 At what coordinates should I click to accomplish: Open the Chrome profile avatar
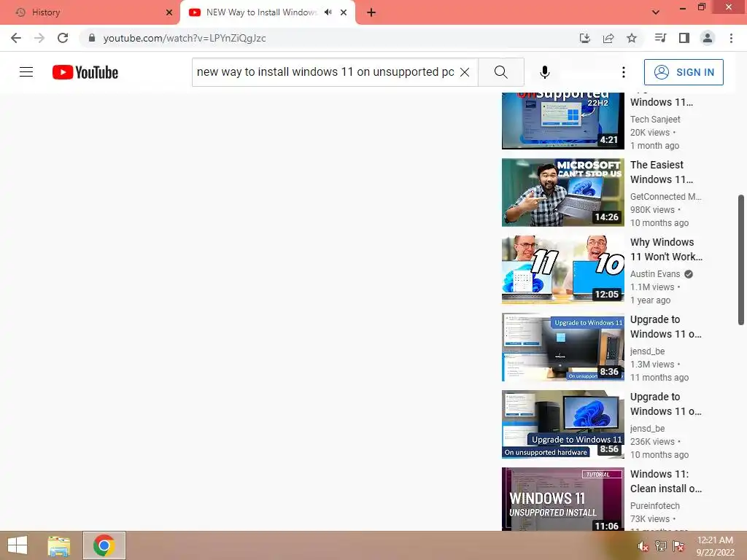pos(708,38)
